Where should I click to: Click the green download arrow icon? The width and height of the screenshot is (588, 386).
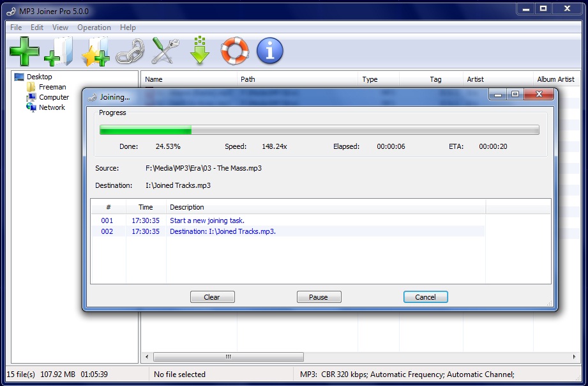pos(200,51)
